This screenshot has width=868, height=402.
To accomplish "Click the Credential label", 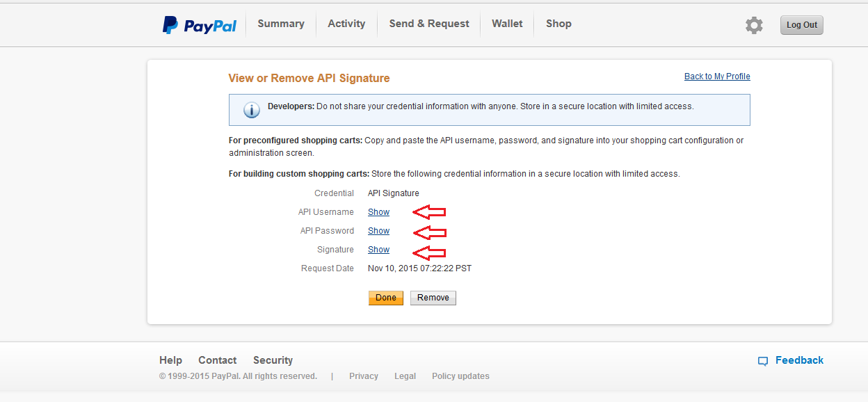I will [x=334, y=193].
